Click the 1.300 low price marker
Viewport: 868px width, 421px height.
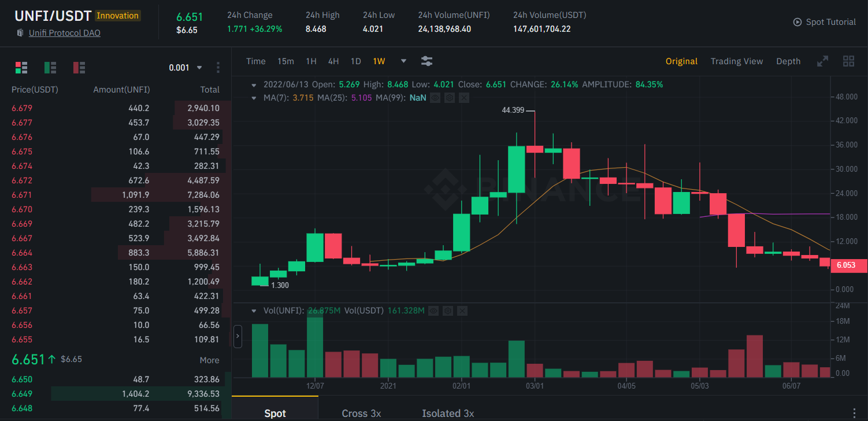pos(280,285)
